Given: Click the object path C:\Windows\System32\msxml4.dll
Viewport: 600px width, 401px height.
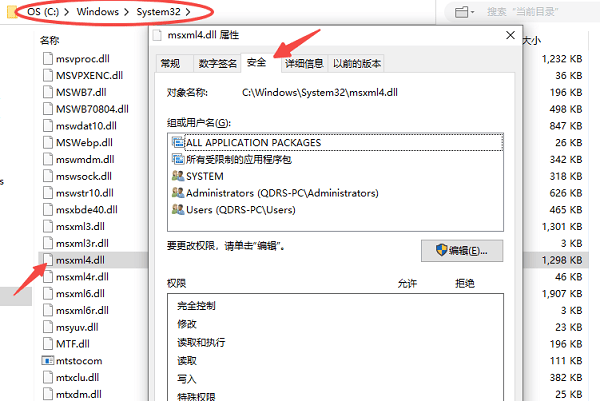Looking at the screenshot, I should pos(320,93).
